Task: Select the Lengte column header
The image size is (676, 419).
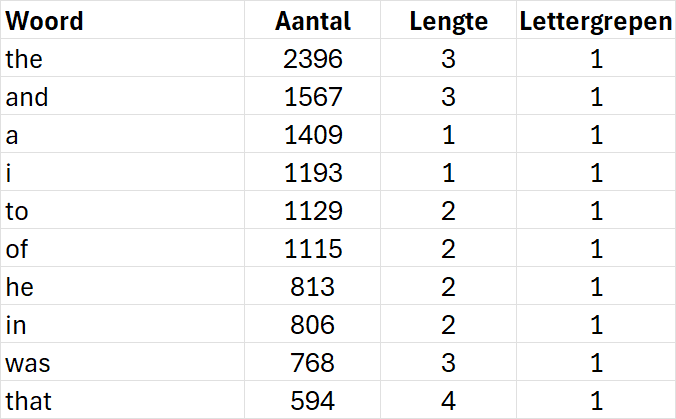Action: pos(448,20)
